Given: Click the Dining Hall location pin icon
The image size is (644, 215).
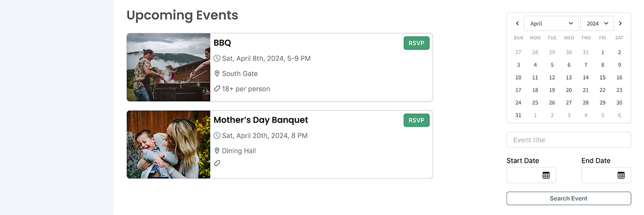Looking at the screenshot, I should click(x=217, y=151).
